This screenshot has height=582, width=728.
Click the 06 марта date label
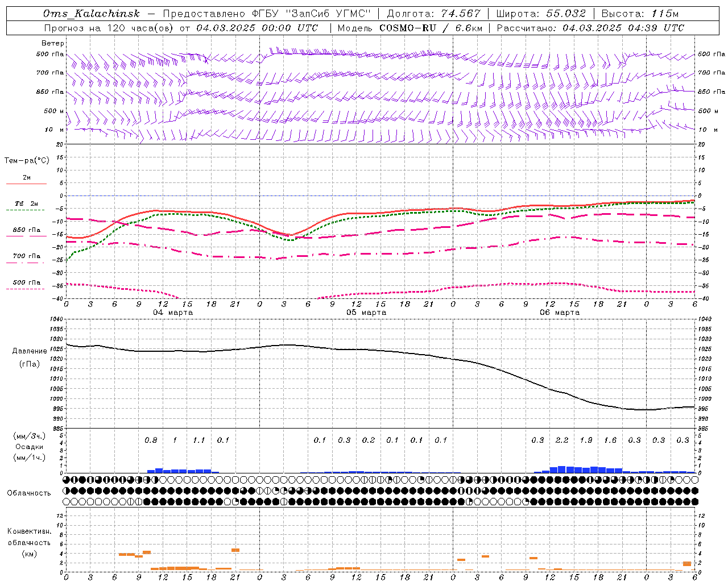(x=560, y=313)
